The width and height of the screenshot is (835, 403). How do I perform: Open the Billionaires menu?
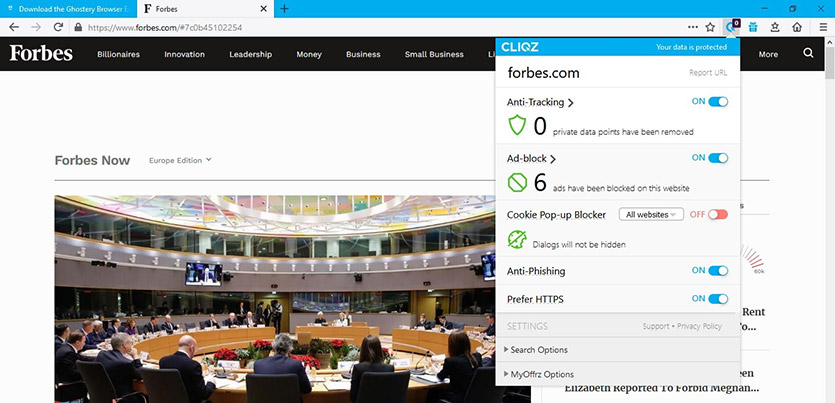click(118, 54)
